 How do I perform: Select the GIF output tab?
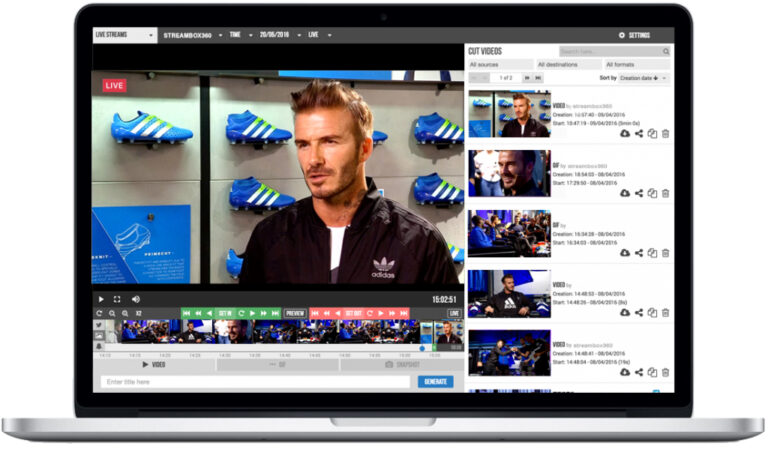(x=278, y=365)
